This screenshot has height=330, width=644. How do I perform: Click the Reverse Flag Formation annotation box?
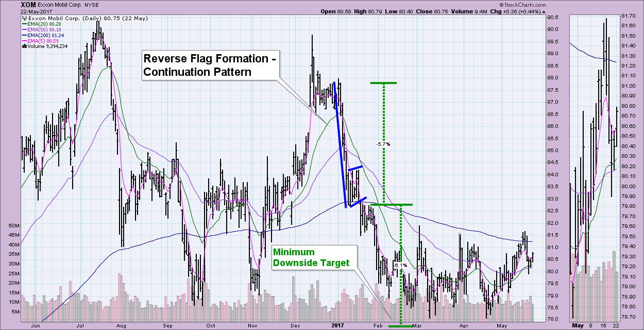click(x=210, y=65)
